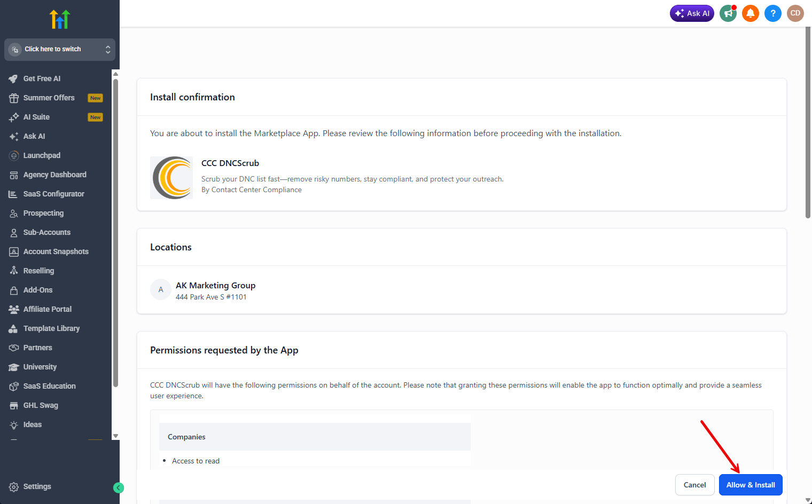Open Sub-Accounts menu item

click(x=47, y=232)
